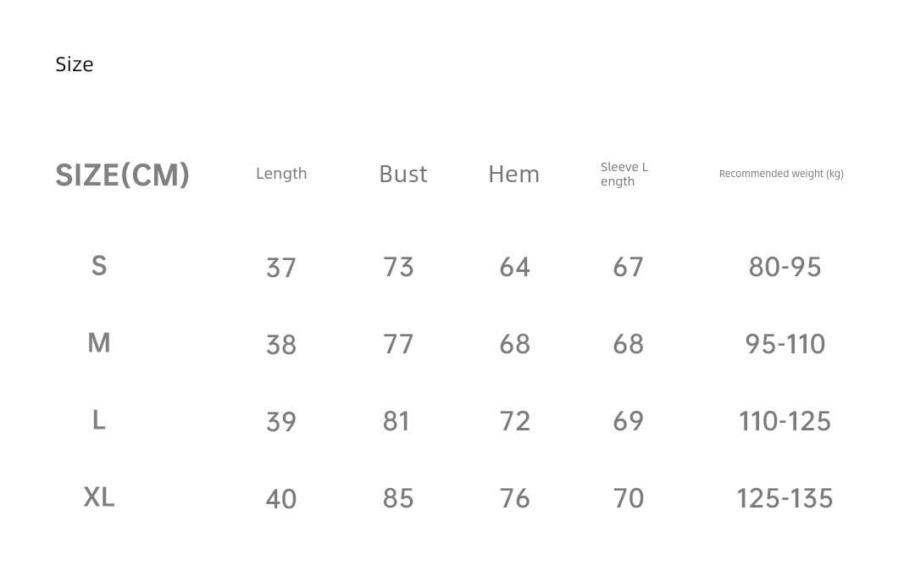Select the XL size row label
This screenshot has height=588, width=915.
click(x=99, y=496)
